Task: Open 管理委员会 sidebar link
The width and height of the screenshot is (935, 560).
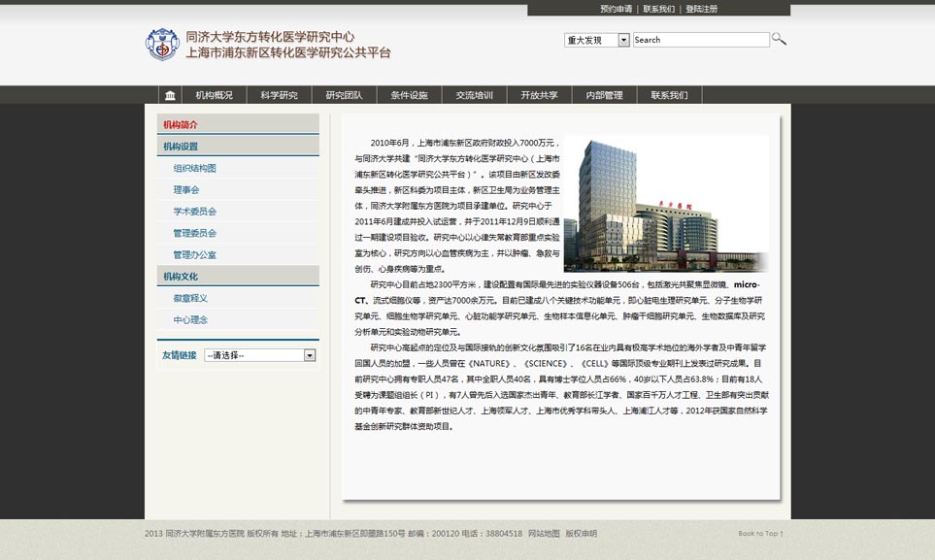Action: pyautogui.click(x=195, y=233)
